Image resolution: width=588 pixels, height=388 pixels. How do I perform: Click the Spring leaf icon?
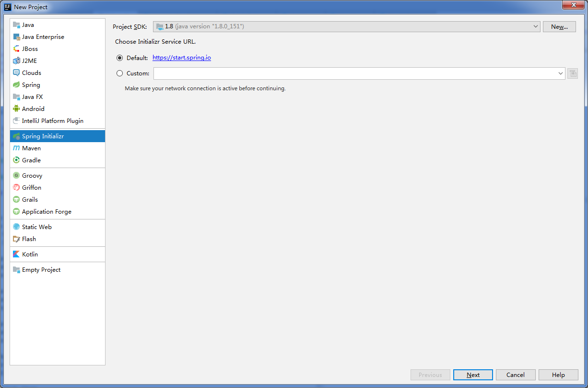16,85
